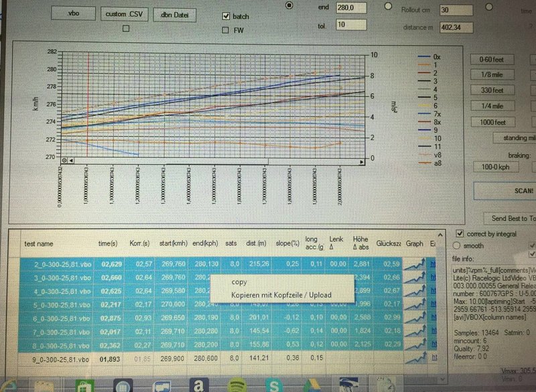Click series 9 blue line in legend

(x=423, y=129)
